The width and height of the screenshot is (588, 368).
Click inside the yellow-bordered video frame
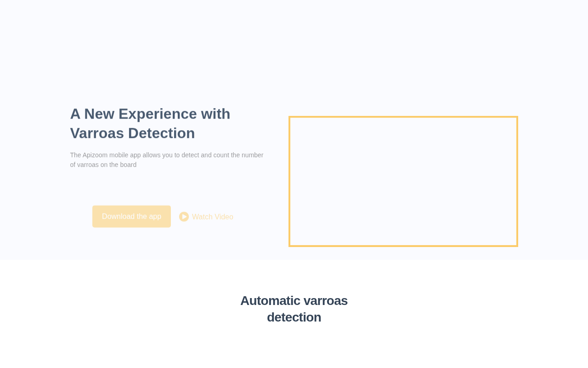click(x=403, y=182)
